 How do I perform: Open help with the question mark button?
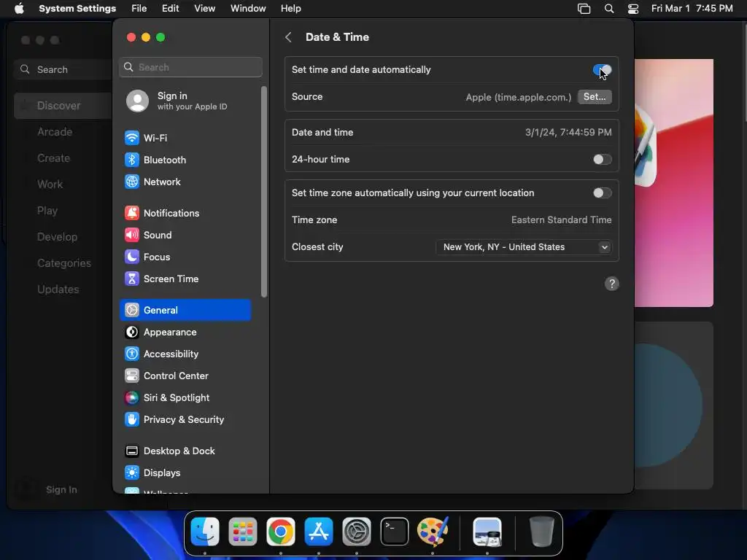coord(612,284)
